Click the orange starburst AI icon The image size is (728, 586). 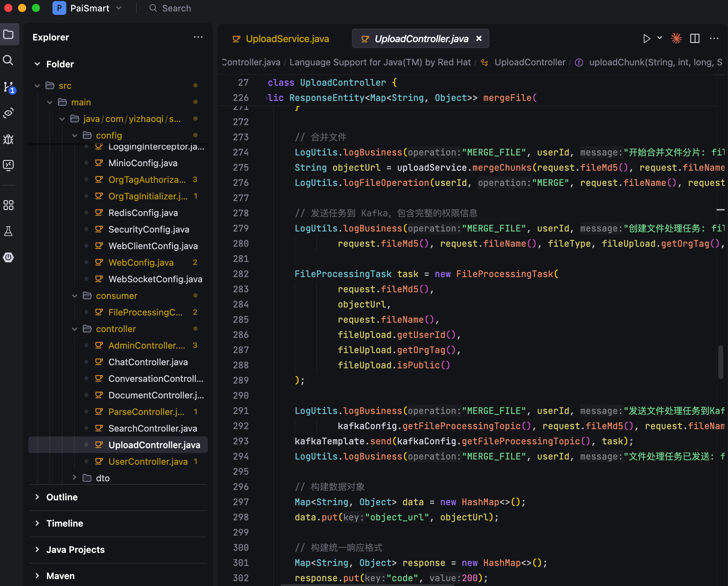(x=676, y=38)
